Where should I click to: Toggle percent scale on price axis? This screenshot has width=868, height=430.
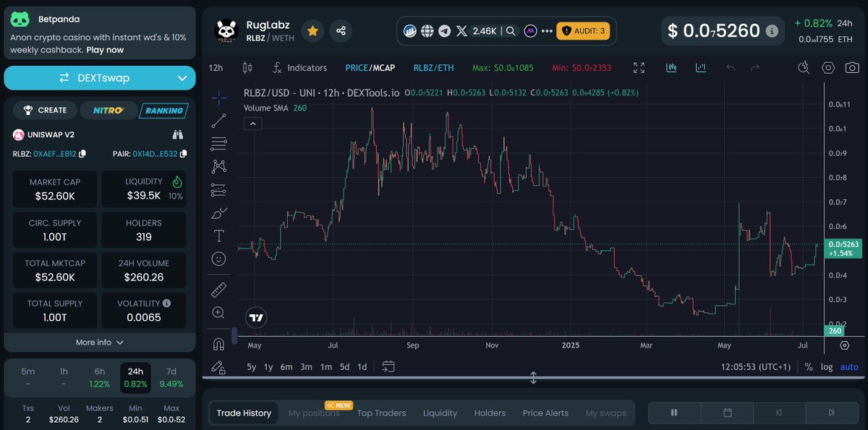click(x=808, y=367)
